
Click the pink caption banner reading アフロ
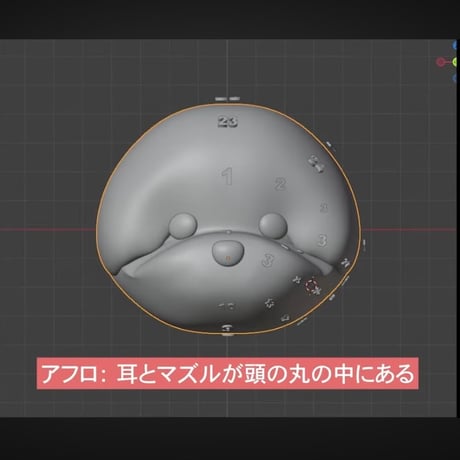pos(227,373)
